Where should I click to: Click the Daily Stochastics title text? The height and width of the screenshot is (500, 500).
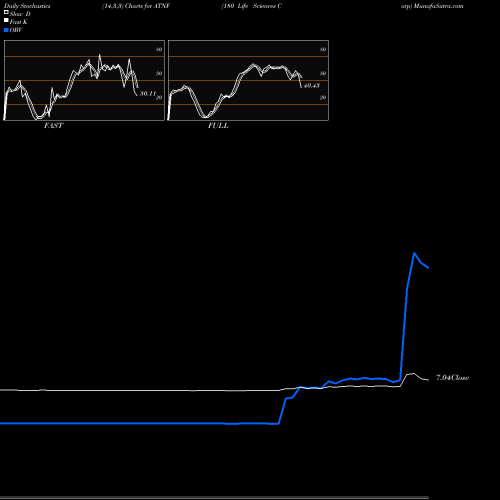coord(27,6)
